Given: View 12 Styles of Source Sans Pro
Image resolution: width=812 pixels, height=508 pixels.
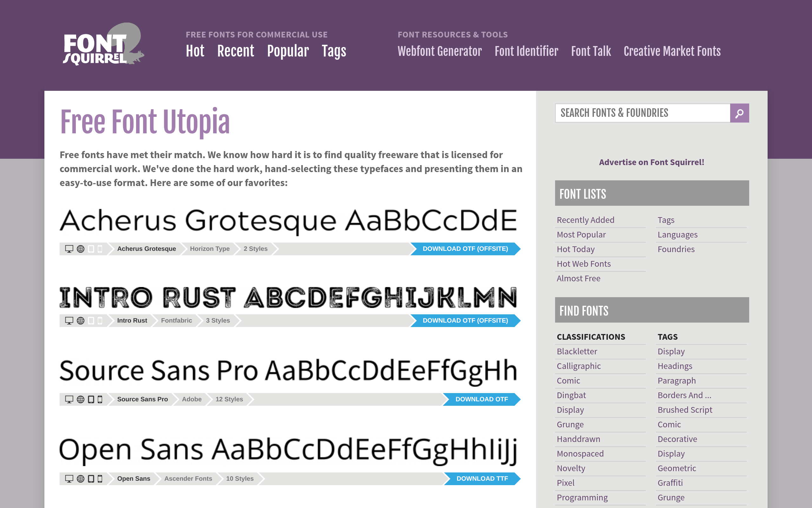Looking at the screenshot, I should pyautogui.click(x=229, y=399).
